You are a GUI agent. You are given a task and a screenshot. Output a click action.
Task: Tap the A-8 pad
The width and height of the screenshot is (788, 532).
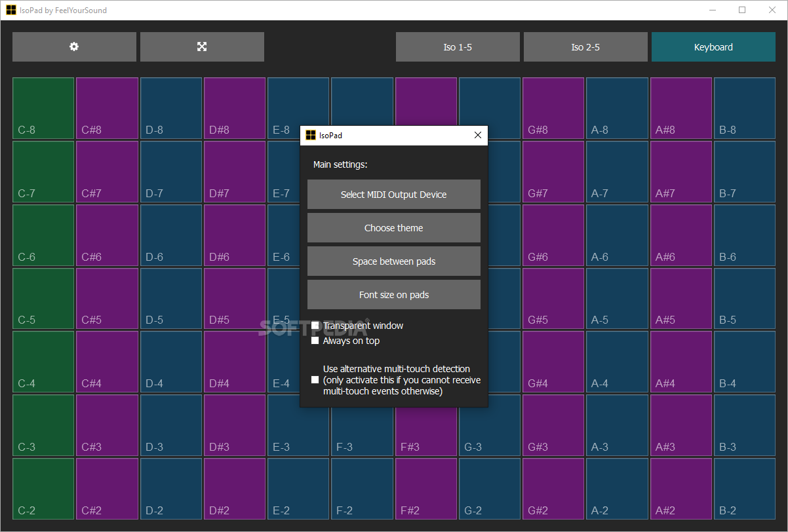(x=617, y=108)
